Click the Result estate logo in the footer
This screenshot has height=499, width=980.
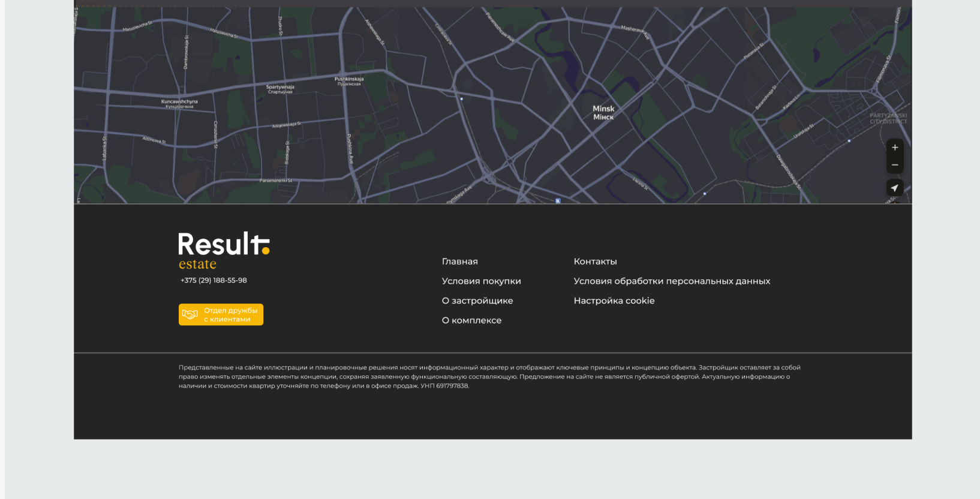pos(224,251)
